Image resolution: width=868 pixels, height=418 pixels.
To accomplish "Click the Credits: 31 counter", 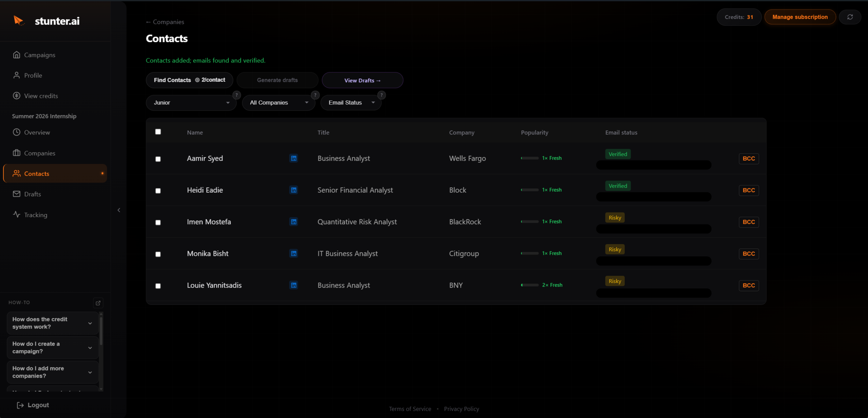I will click(x=739, y=17).
